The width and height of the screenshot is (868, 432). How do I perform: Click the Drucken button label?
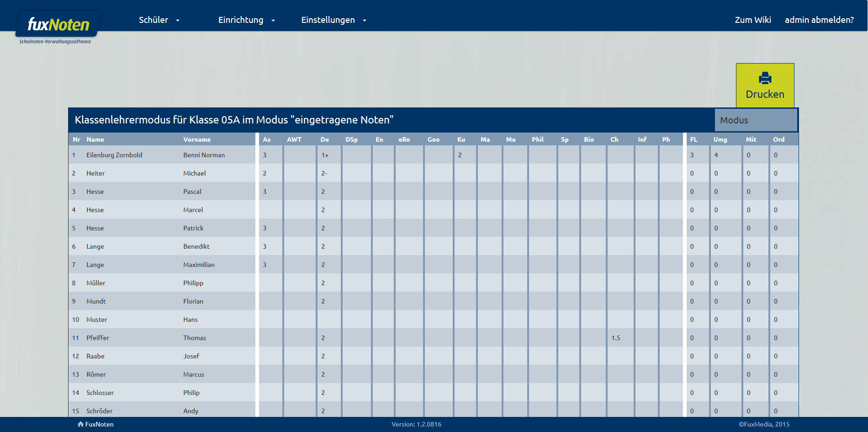pos(765,94)
